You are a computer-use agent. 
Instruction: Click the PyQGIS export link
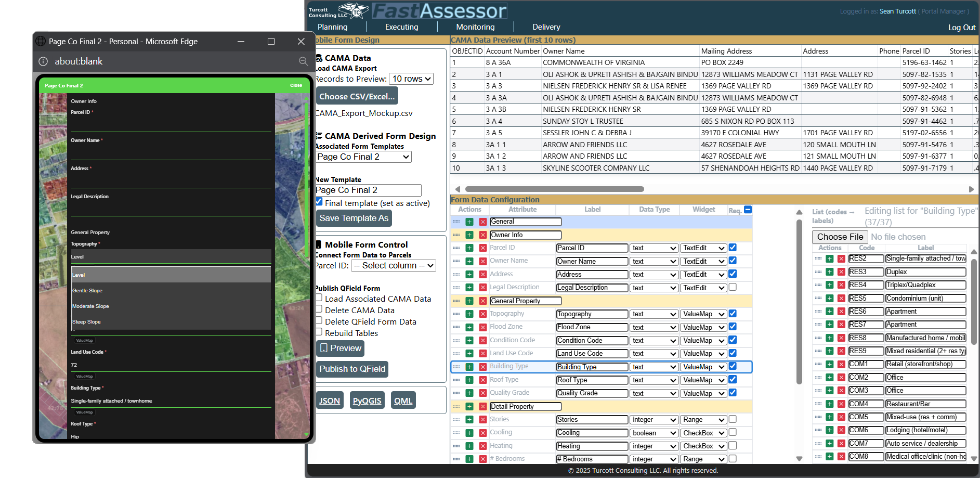coord(367,401)
